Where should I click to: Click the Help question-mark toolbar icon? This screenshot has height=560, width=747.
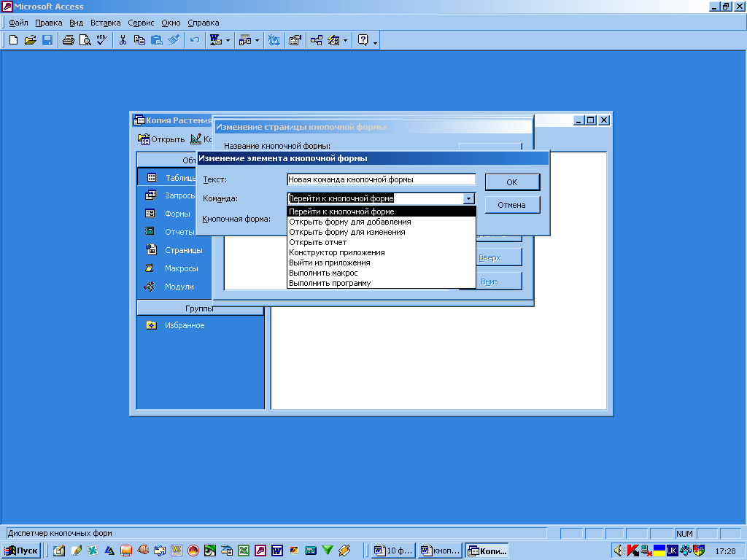point(363,41)
